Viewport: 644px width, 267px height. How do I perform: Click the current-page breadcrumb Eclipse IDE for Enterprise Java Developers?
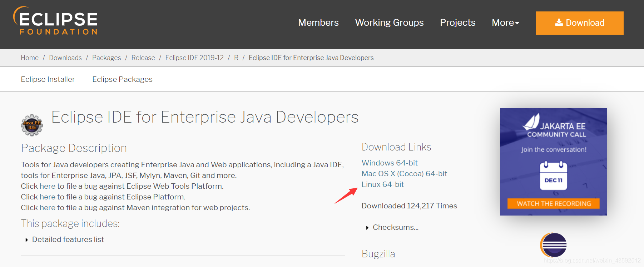311,58
